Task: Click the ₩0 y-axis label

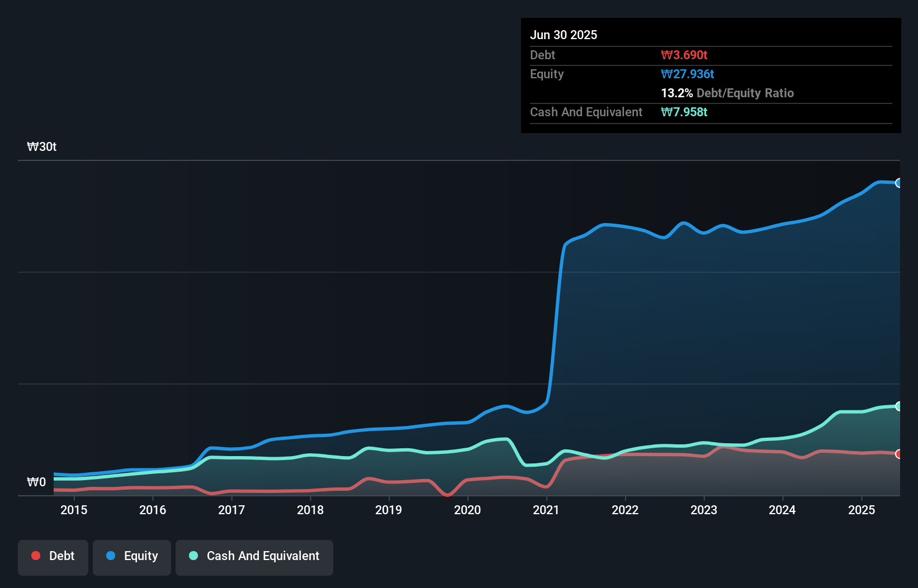Action: click(36, 482)
